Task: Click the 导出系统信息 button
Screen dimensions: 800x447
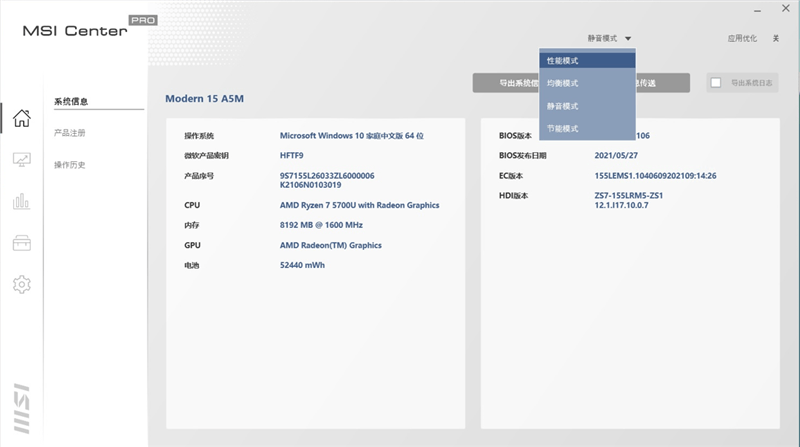Action: coord(506,83)
